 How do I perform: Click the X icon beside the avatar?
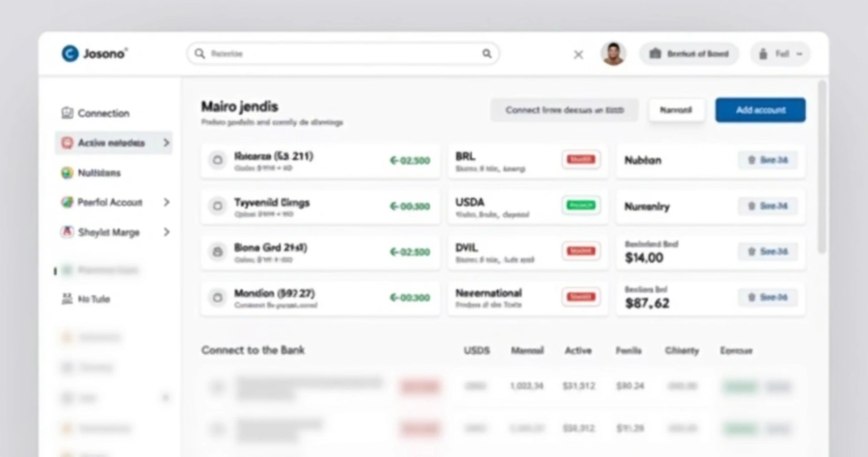[578, 54]
